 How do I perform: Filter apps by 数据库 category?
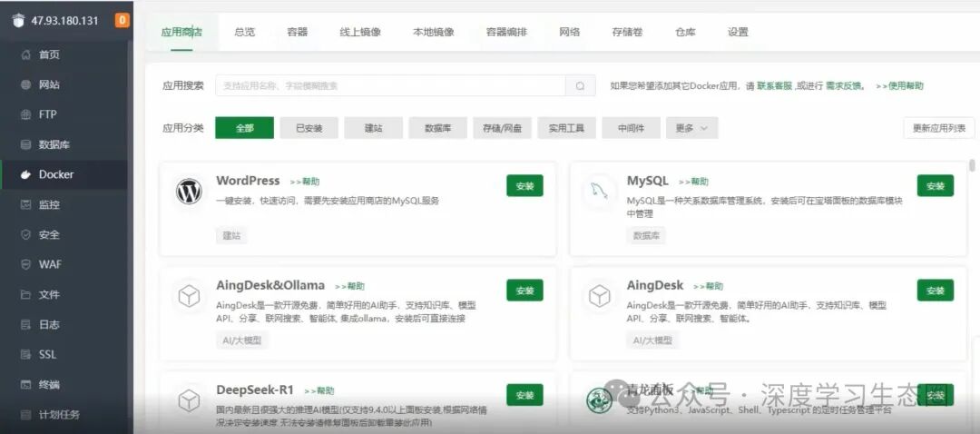click(437, 128)
